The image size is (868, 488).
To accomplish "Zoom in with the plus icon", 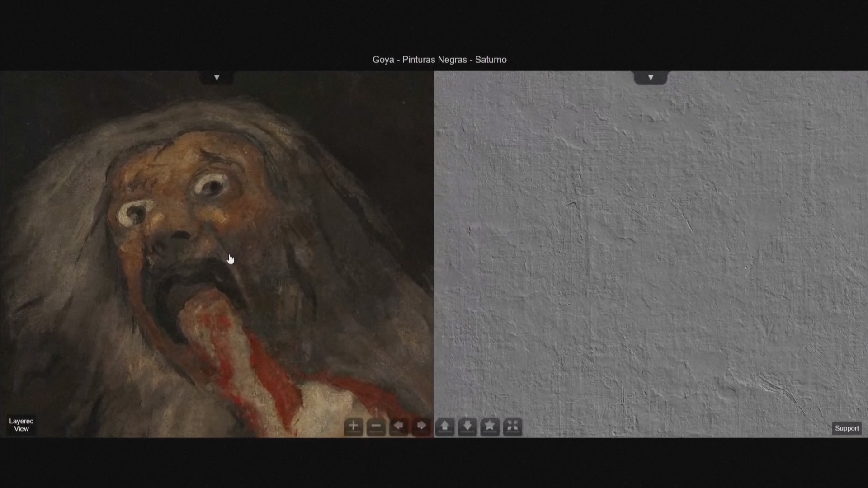I will pyautogui.click(x=353, y=426).
